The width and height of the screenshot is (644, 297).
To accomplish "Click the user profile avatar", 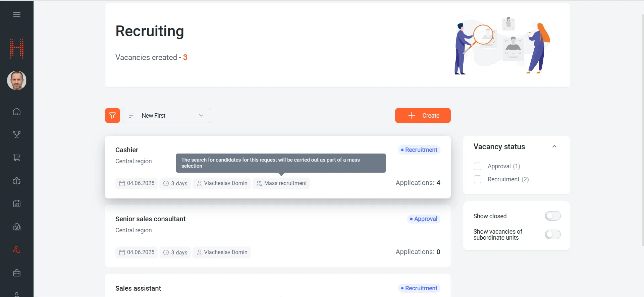I will pyautogui.click(x=17, y=80).
